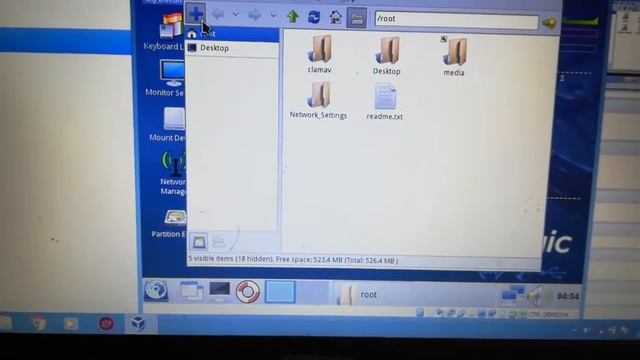Click the panel clock
640x360 pixels.
[x=568, y=296]
